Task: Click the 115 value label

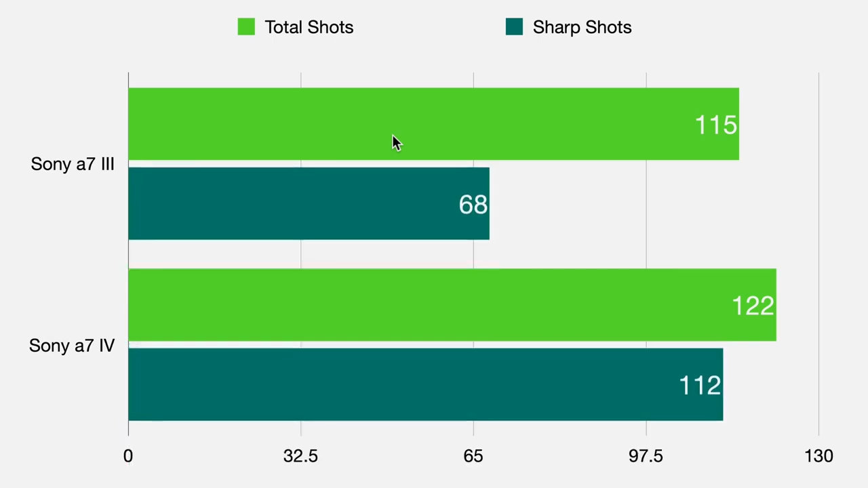Action: coord(715,125)
